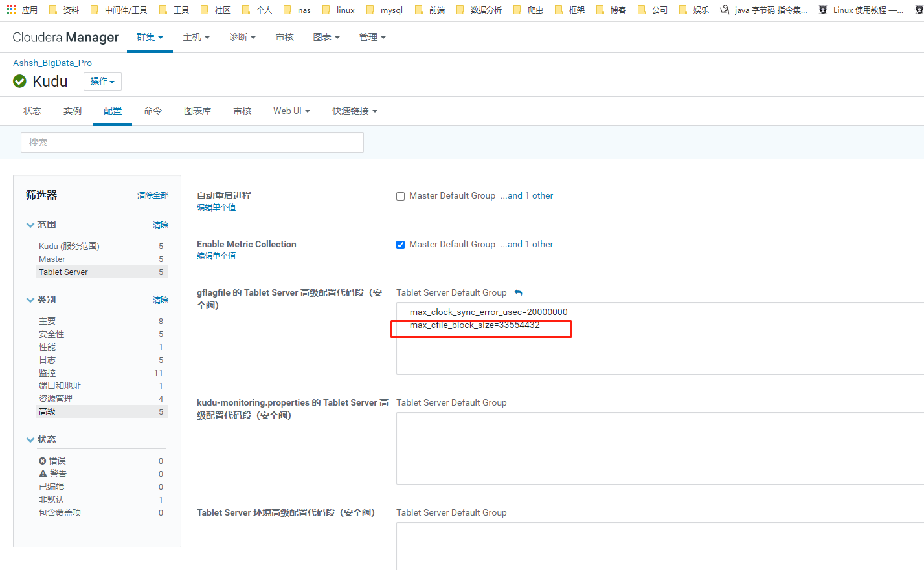Click the green Kudu health status icon
The height and width of the screenshot is (570, 924).
(x=19, y=81)
